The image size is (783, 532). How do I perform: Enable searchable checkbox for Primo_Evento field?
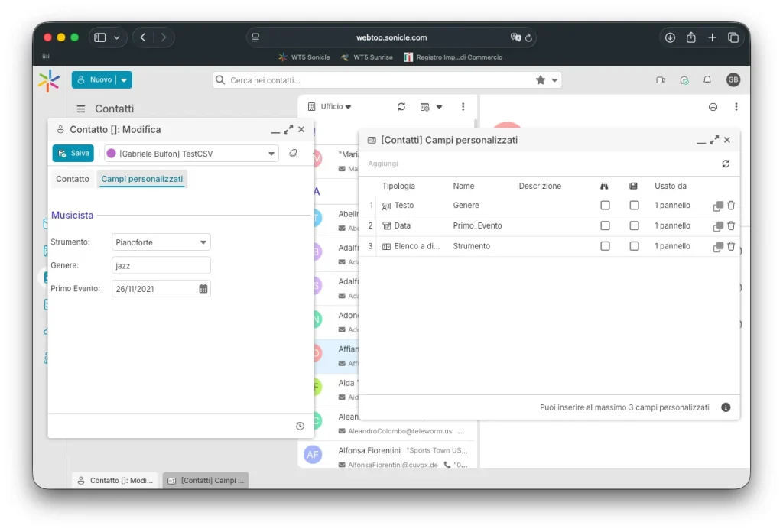point(605,226)
